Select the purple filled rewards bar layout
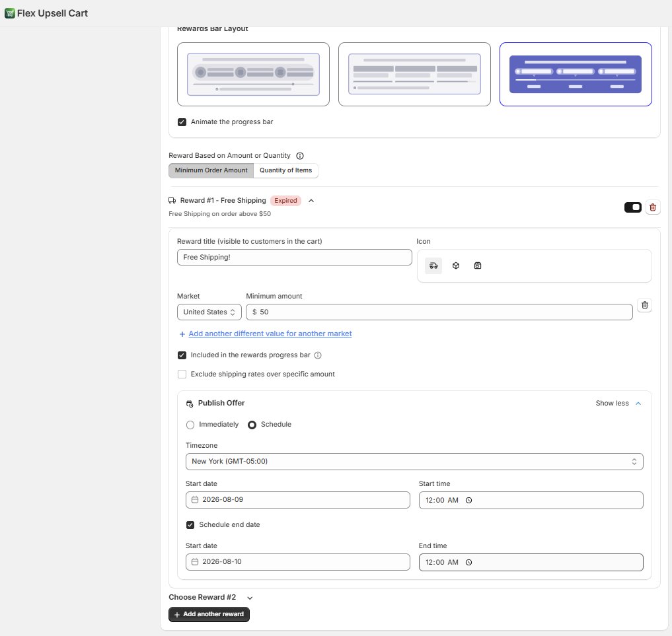The width and height of the screenshot is (672, 636). click(576, 74)
